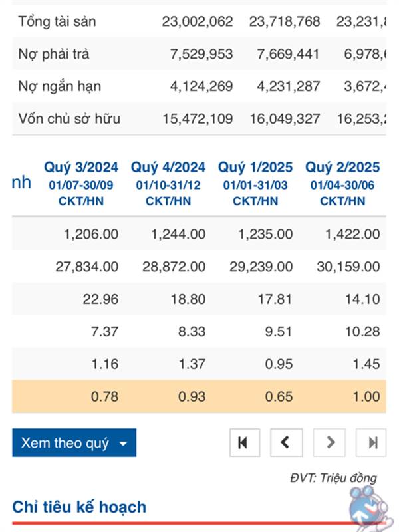Click the 30,159.00 cell under Quý 2/2025
399x532 pixels.
(x=348, y=267)
